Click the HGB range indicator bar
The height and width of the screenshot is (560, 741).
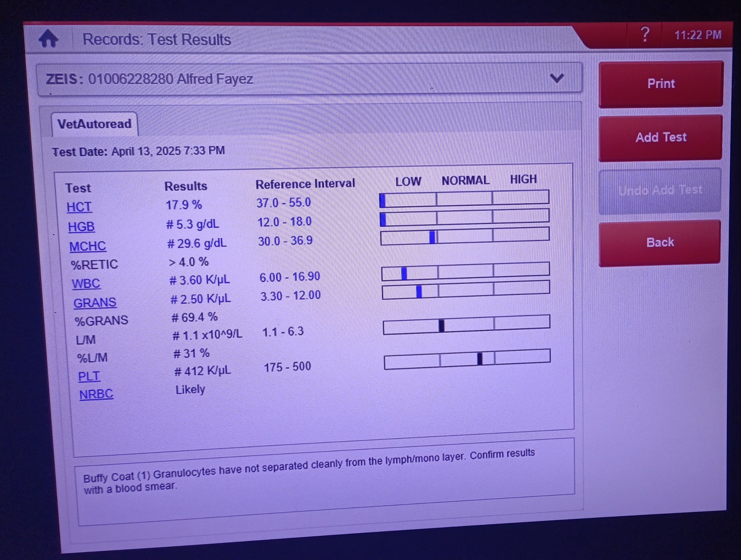(464, 217)
